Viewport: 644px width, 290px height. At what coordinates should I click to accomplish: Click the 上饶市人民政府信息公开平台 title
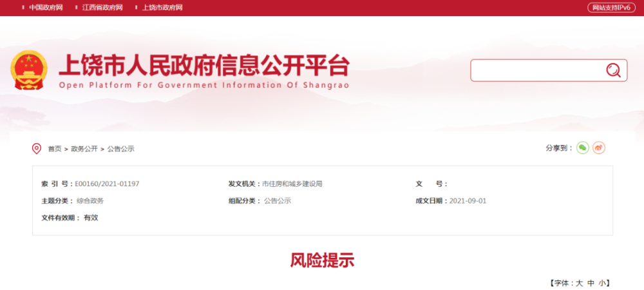point(204,66)
